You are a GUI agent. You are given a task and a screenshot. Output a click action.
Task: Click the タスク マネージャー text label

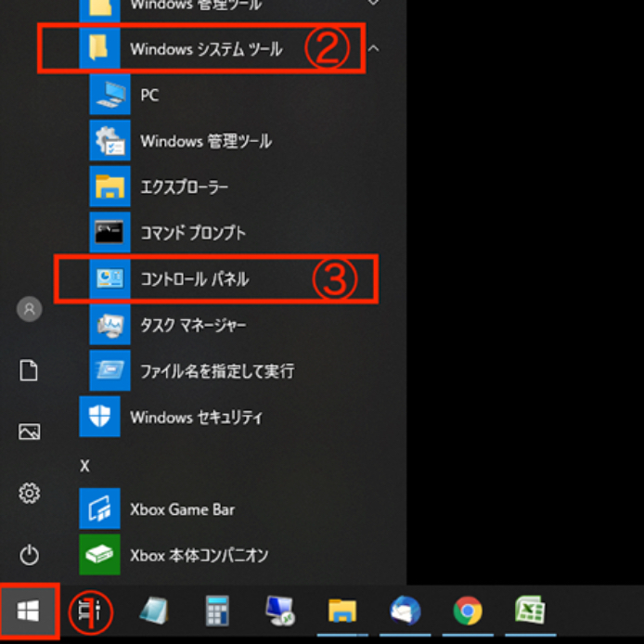193,326
